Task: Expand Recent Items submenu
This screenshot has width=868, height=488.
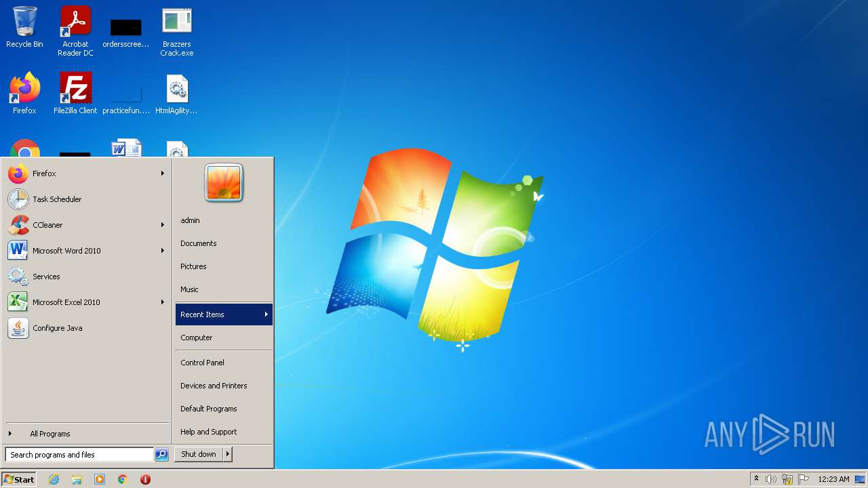Action: (x=224, y=314)
